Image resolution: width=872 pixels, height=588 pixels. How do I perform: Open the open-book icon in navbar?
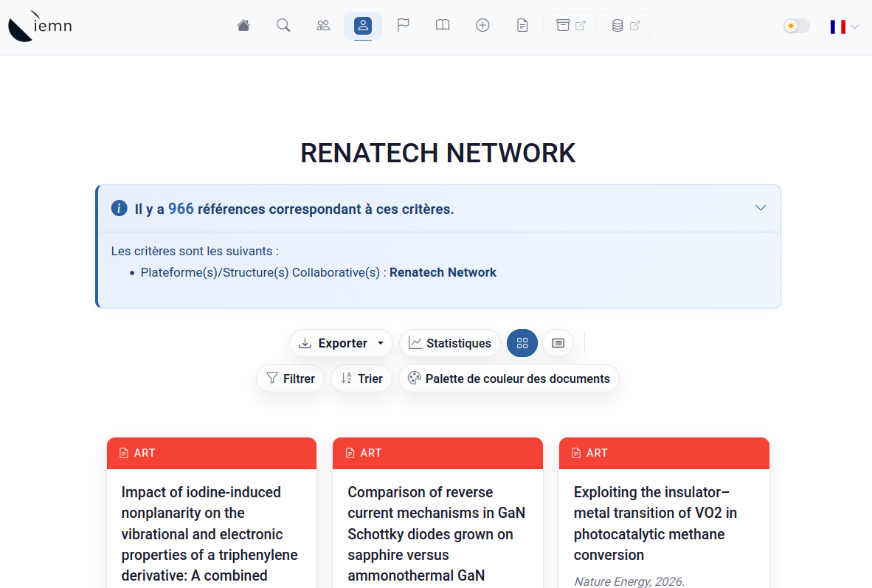coord(443,26)
